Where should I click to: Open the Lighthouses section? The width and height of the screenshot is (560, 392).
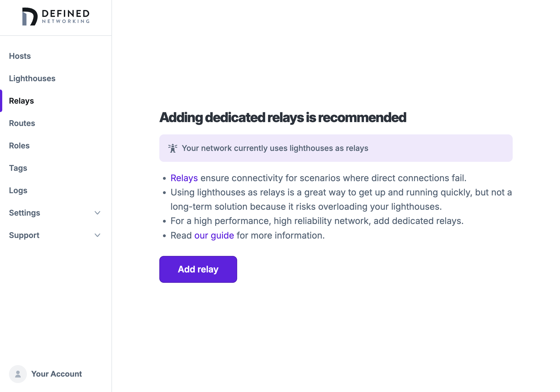coord(32,78)
